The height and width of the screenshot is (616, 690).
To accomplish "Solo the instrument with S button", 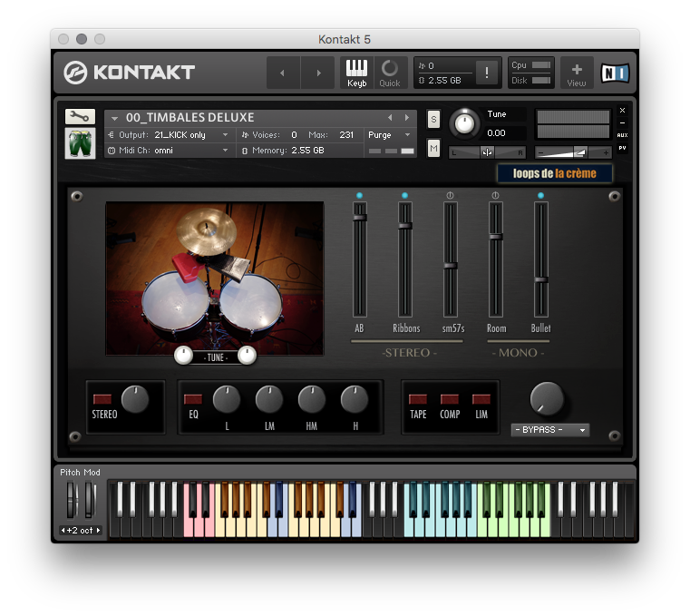I will pyautogui.click(x=433, y=119).
